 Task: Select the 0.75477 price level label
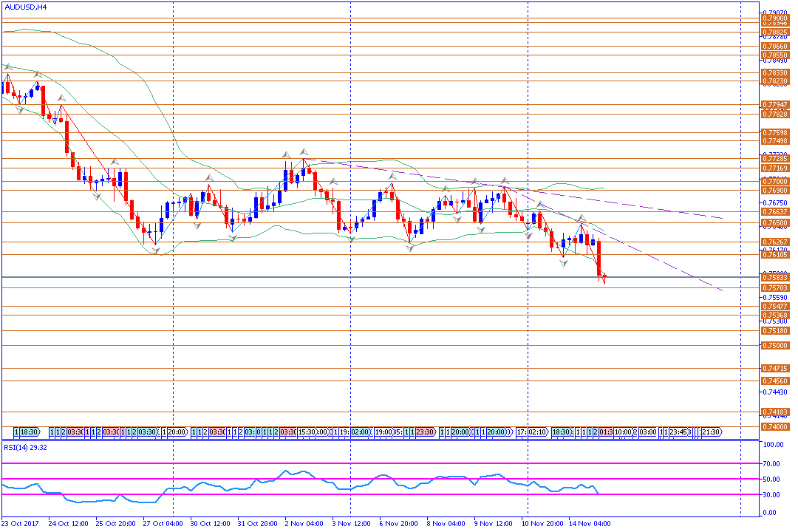[x=775, y=307]
